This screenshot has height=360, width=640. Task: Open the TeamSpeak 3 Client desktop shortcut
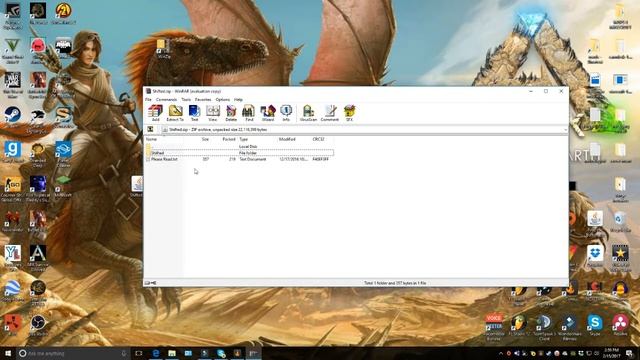pos(544,327)
